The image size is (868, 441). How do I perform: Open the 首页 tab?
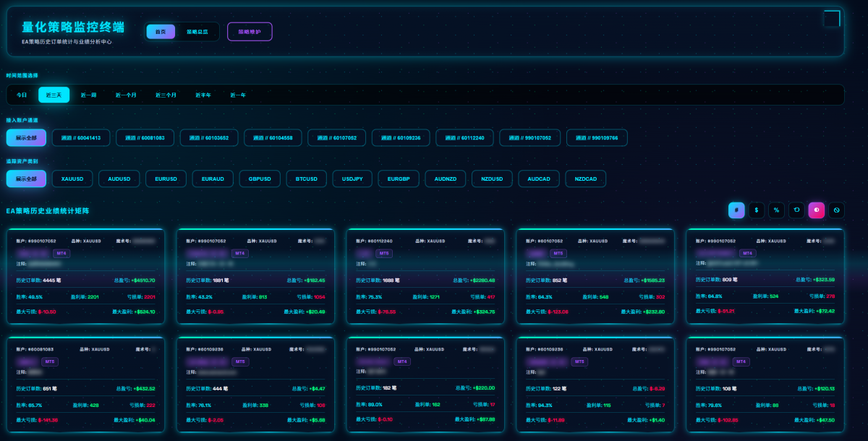pos(161,31)
